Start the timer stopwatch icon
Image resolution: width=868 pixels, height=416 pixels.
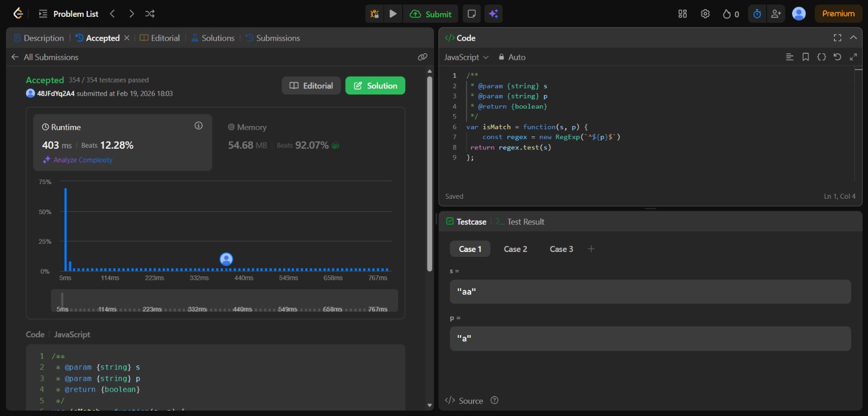click(x=757, y=14)
